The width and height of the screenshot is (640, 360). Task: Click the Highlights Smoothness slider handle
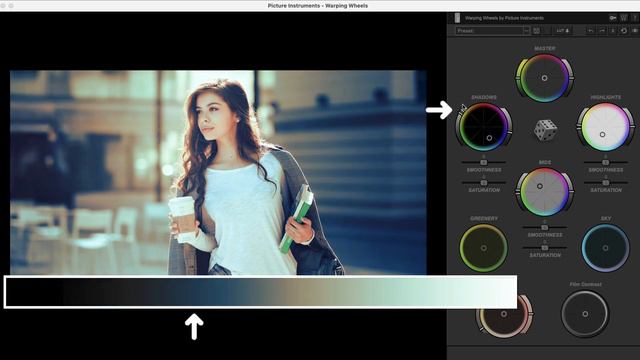tap(605, 162)
